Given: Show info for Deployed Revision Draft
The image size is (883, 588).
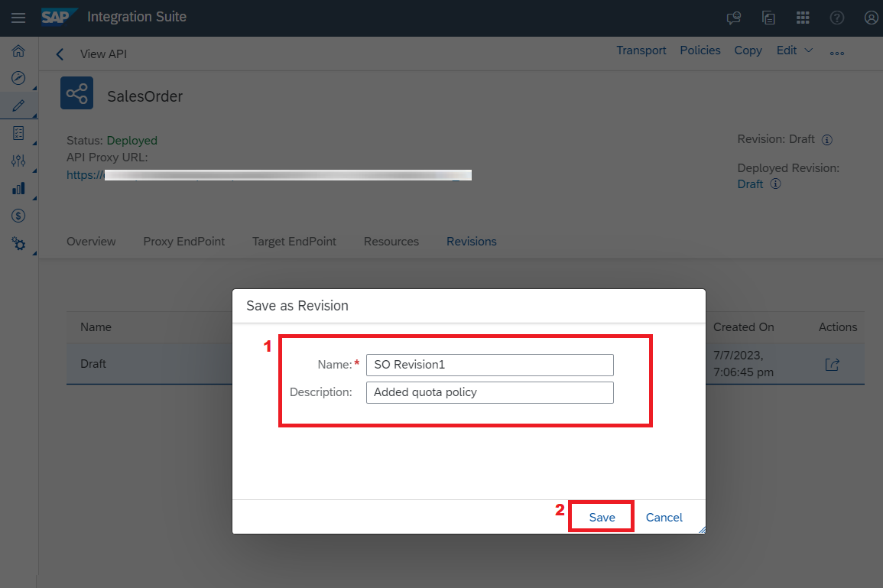Looking at the screenshot, I should [775, 184].
